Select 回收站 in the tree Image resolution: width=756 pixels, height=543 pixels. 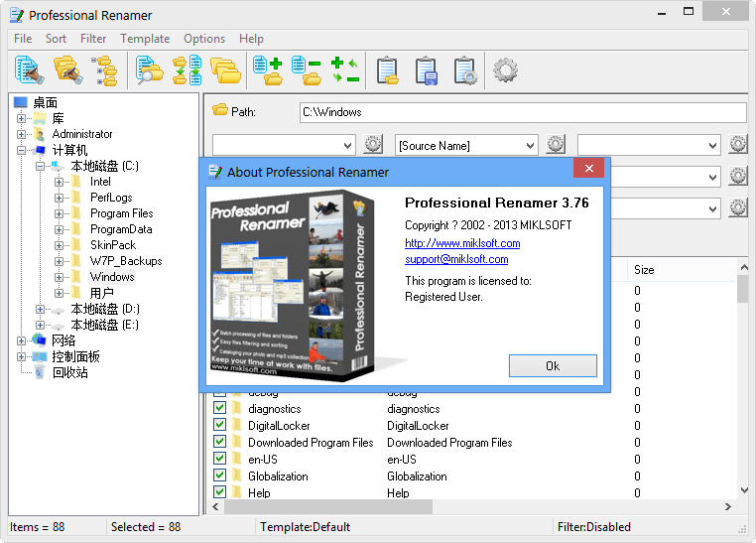pos(69,372)
